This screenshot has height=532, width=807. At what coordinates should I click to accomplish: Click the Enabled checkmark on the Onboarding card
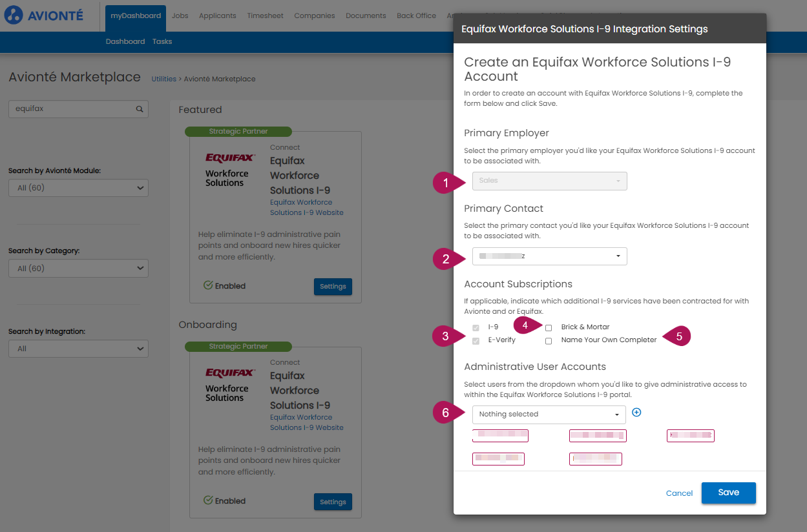pyautogui.click(x=208, y=500)
